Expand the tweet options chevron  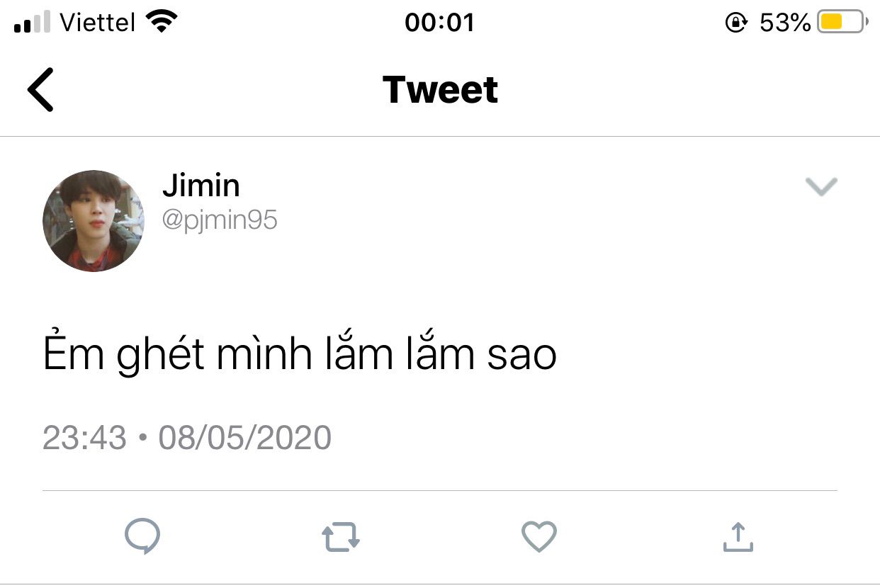tap(821, 186)
